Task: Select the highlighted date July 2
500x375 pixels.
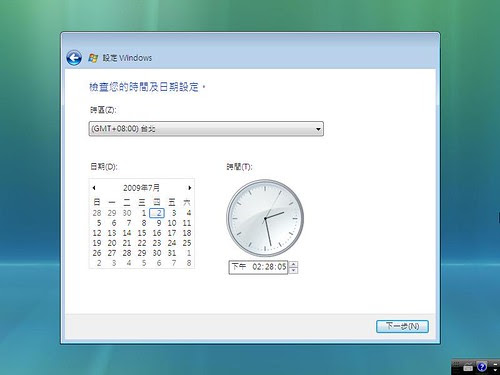Action: [x=157, y=213]
